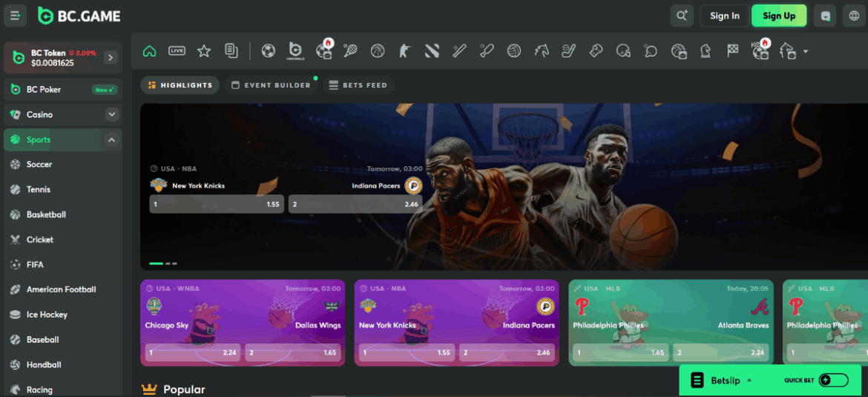This screenshot has height=397, width=868.
Task: Open the language globe icon
Action: pyautogui.click(x=854, y=16)
